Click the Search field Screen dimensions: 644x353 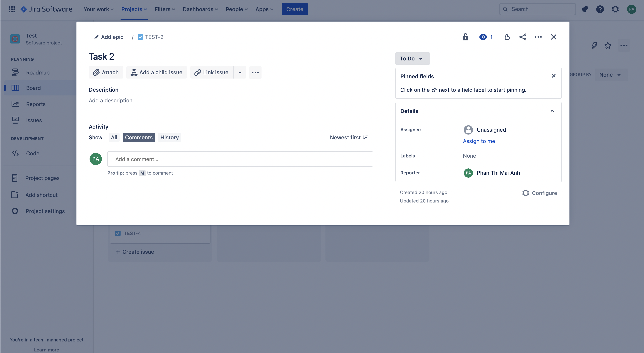click(x=538, y=9)
